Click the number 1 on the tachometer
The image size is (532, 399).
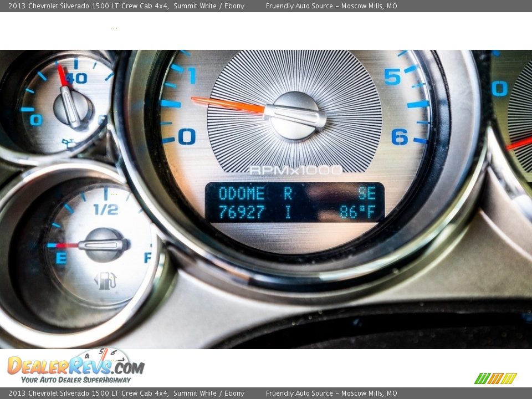[192, 75]
